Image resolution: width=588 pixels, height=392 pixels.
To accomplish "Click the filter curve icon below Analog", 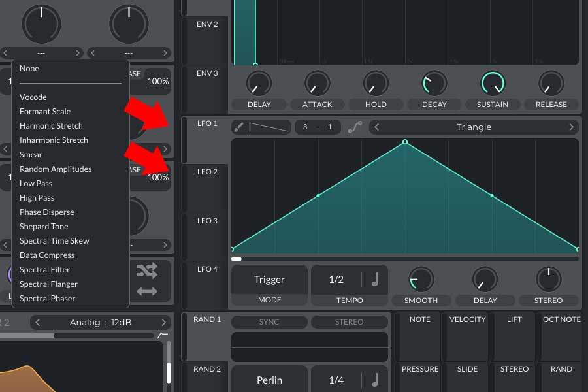I will point(163,335).
